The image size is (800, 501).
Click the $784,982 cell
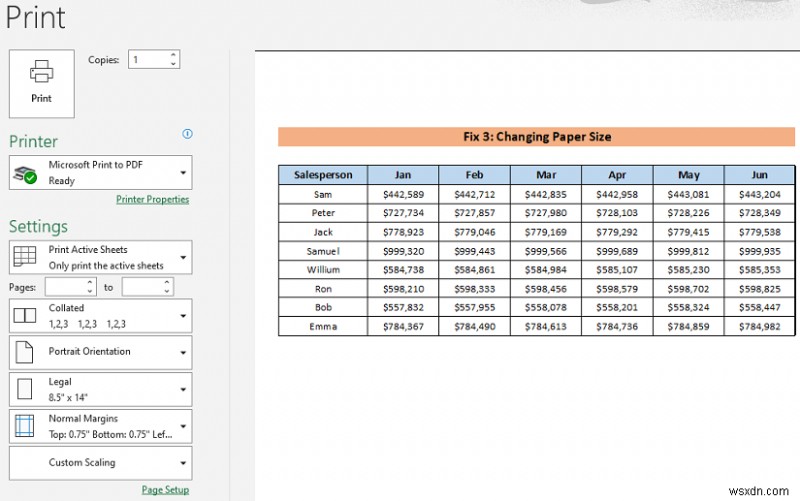[760, 327]
